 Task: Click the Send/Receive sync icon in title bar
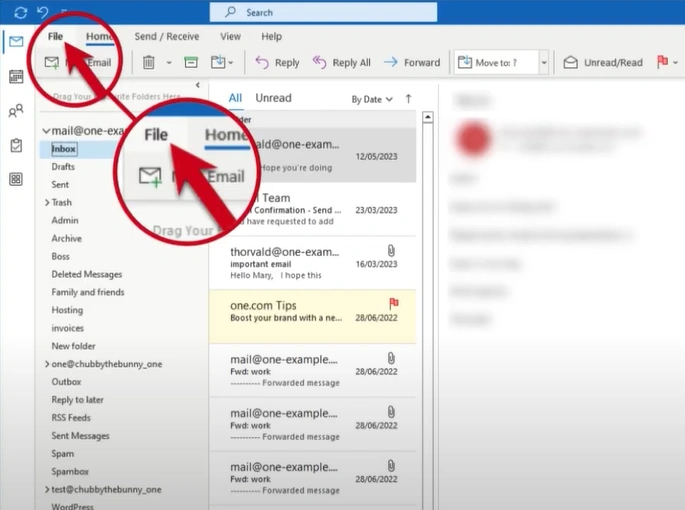point(21,12)
